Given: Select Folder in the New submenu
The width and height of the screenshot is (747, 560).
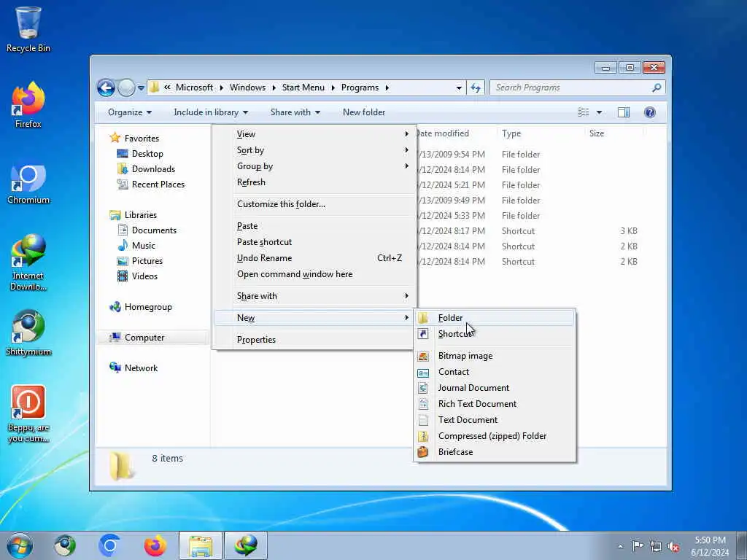Looking at the screenshot, I should 495,318.
